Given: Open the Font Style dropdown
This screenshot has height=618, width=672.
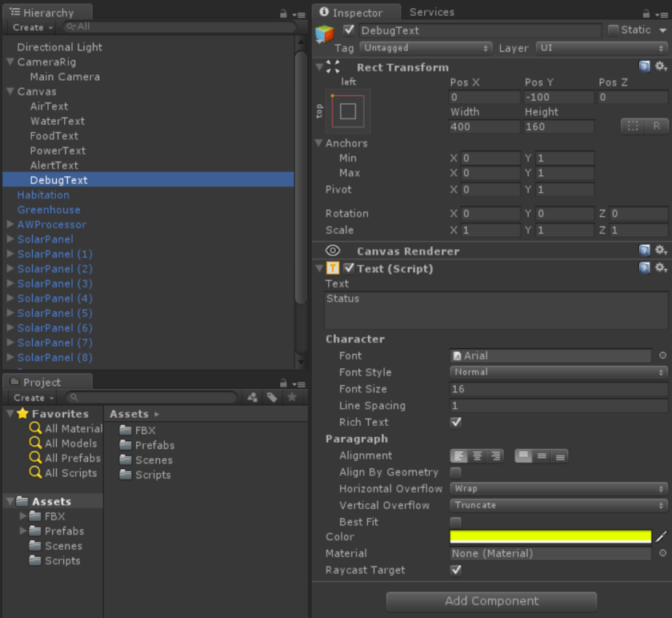Looking at the screenshot, I should [558, 372].
